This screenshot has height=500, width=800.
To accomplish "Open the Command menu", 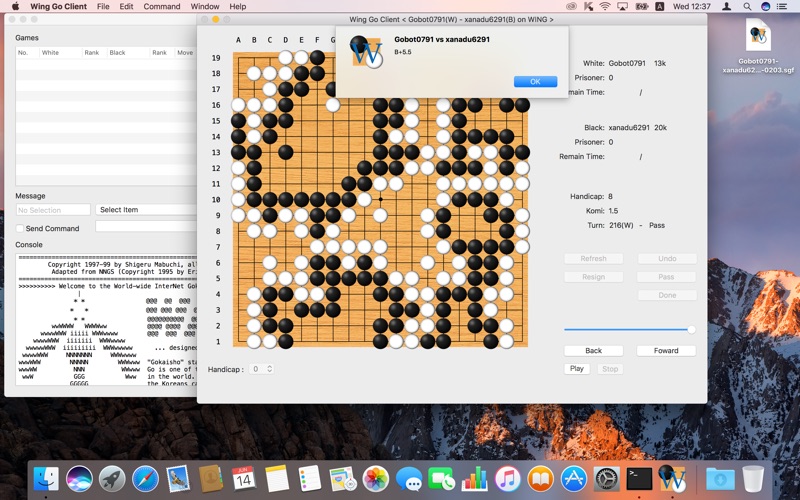I will (162, 7).
